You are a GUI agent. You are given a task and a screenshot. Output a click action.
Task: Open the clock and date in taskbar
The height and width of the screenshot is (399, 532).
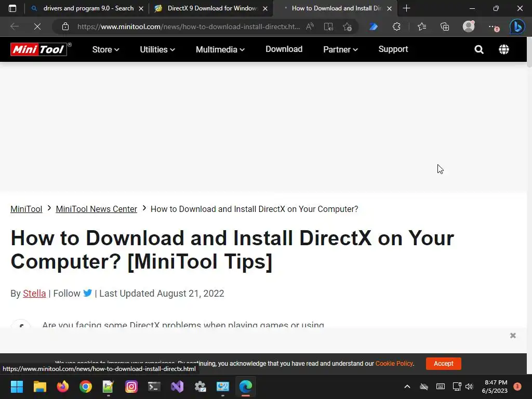point(495,387)
